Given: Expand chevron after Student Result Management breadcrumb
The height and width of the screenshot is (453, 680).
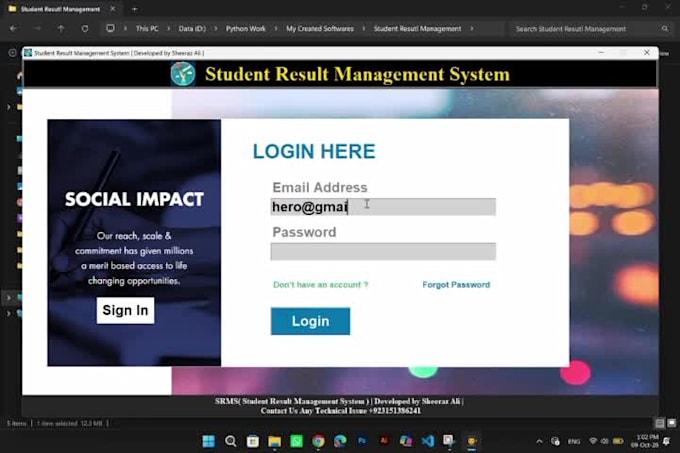Looking at the screenshot, I should (472, 29).
